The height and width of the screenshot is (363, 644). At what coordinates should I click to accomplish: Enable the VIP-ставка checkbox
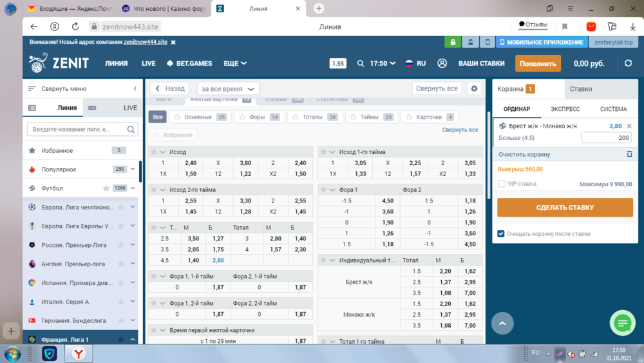tap(502, 184)
